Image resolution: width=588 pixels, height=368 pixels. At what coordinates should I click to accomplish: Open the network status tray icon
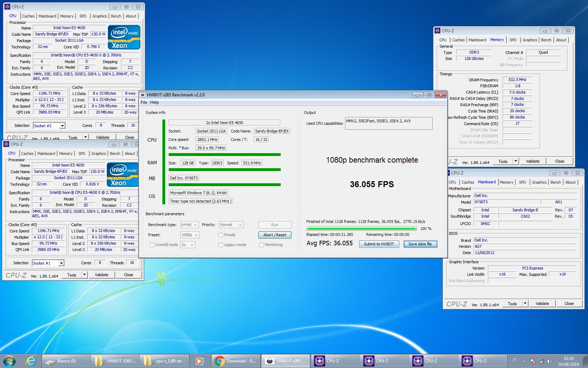[541, 361]
